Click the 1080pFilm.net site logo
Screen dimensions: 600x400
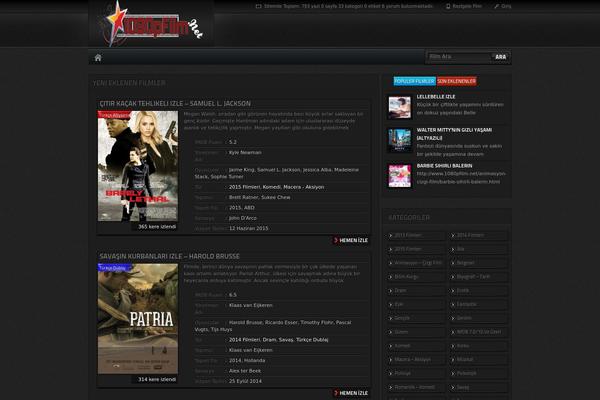[151, 24]
